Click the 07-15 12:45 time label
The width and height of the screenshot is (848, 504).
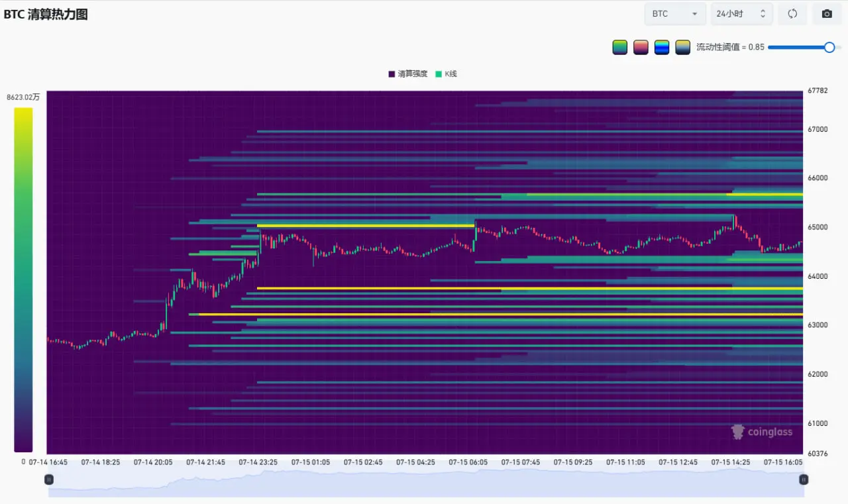coord(678,462)
